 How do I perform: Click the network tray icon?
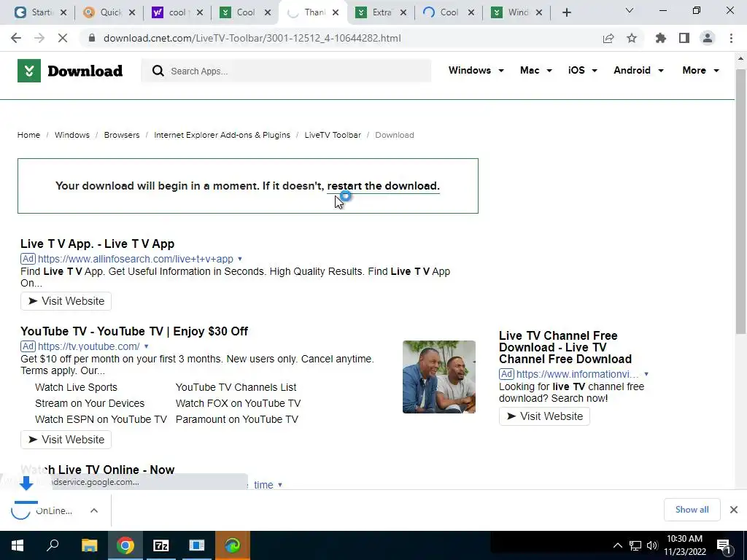pos(635,545)
